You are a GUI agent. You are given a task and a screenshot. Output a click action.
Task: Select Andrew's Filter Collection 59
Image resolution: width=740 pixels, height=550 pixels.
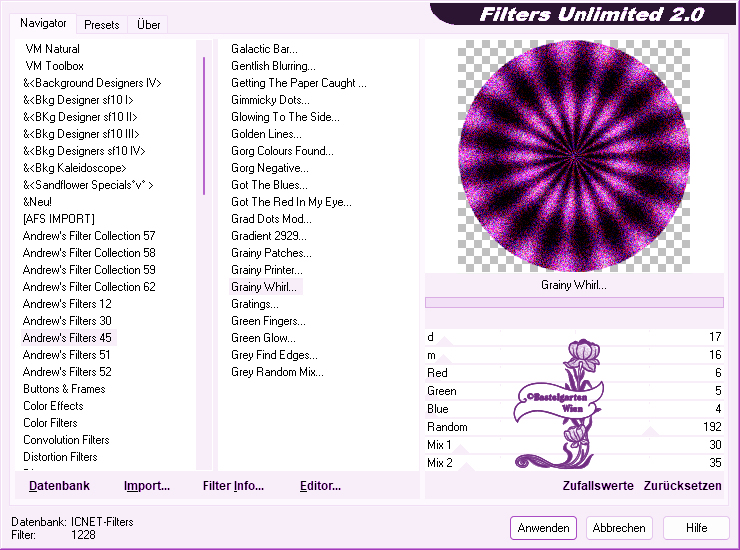click(x=89, y=270)
